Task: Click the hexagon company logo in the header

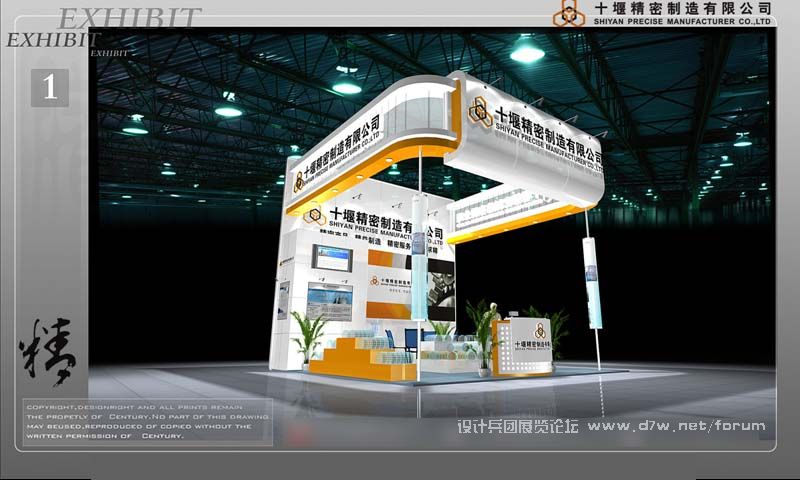Action: pos(568,13)
